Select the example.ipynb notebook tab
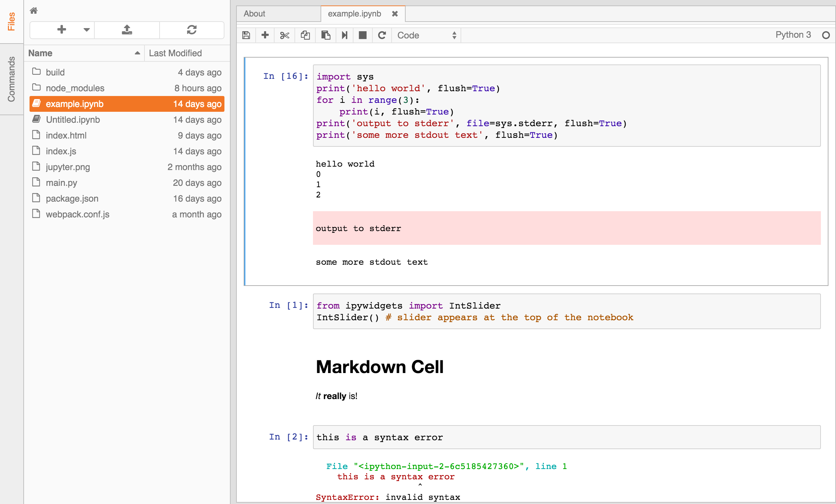836x504 pixels. pos(355,14)
